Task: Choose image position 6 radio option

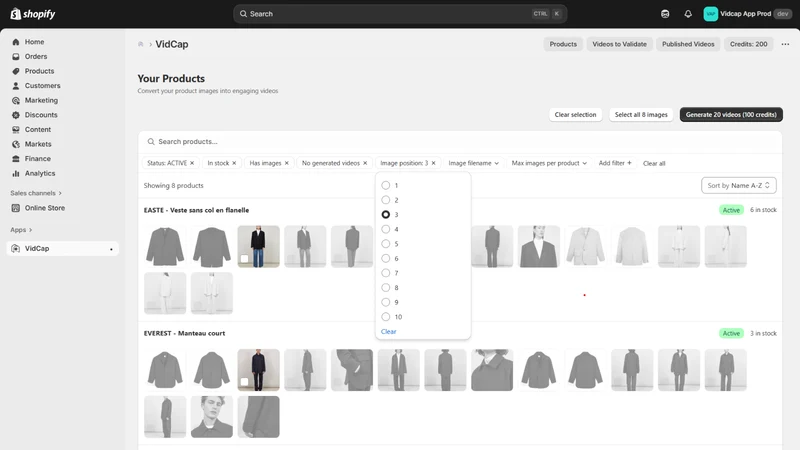Action: (x=386, y=259)
